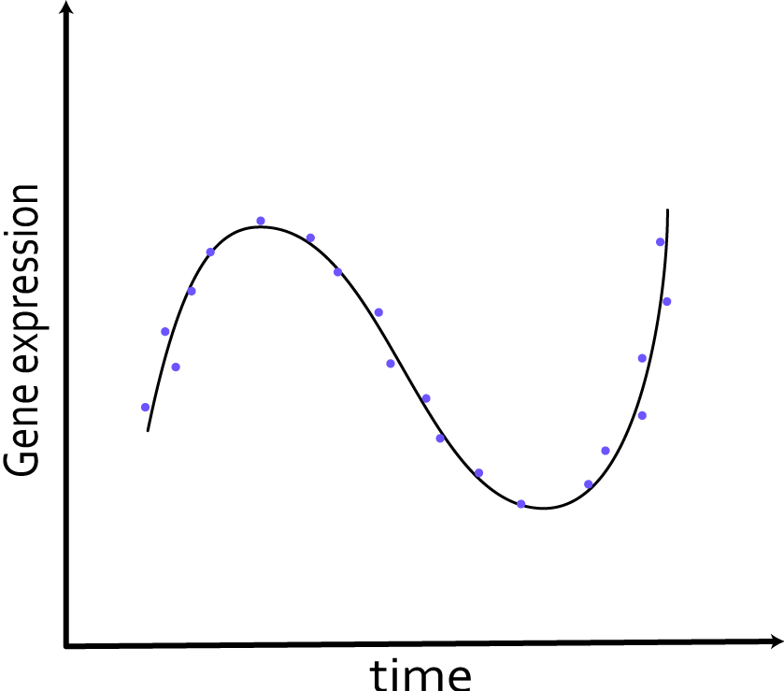Click the arrowhead of the x-axis

point(774,643)
